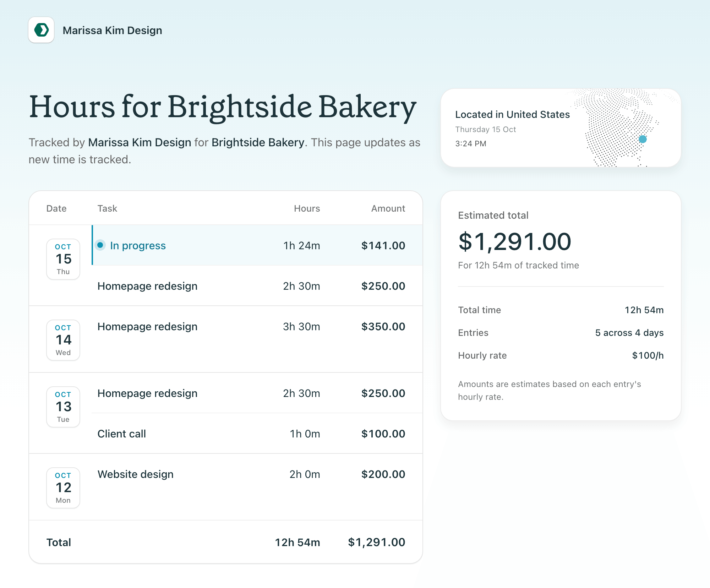
Task: Click the 1h 0m hours value
Action: [x=305, y=434]
